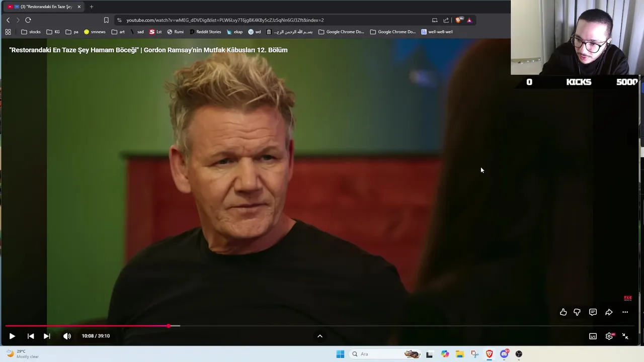The image size is (644, 362).
Task: Mute the video volume speaker icon
Action: (67, 336)
